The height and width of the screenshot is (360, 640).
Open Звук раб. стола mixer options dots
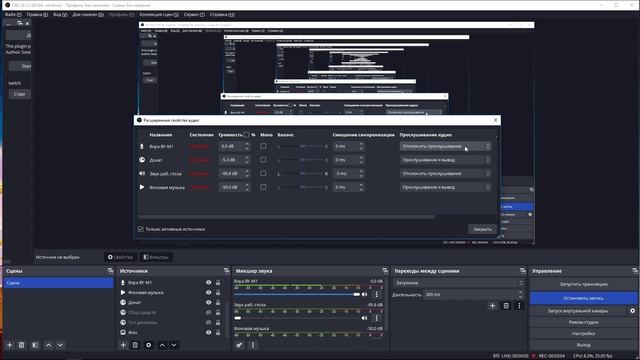coord(376,318)
